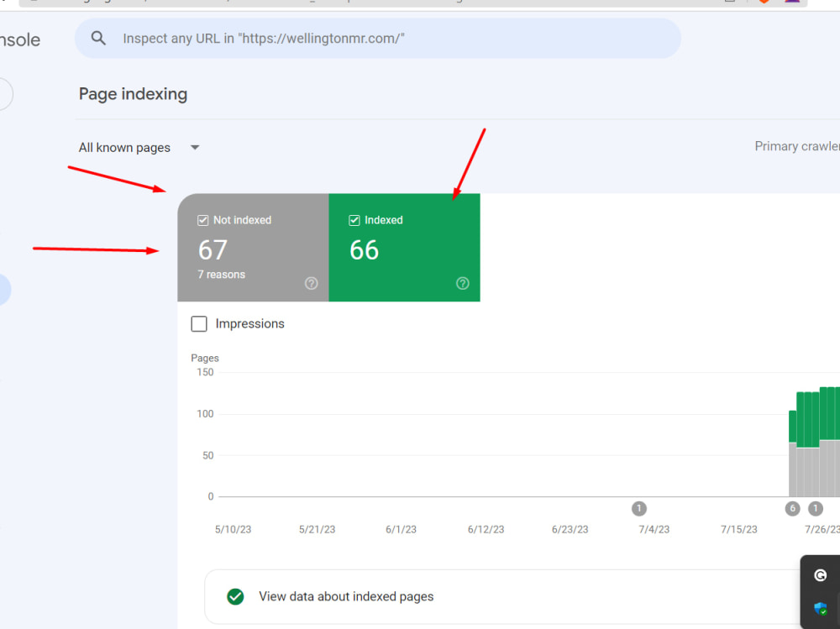Open the All known pages dropdown

click(139, 147)
